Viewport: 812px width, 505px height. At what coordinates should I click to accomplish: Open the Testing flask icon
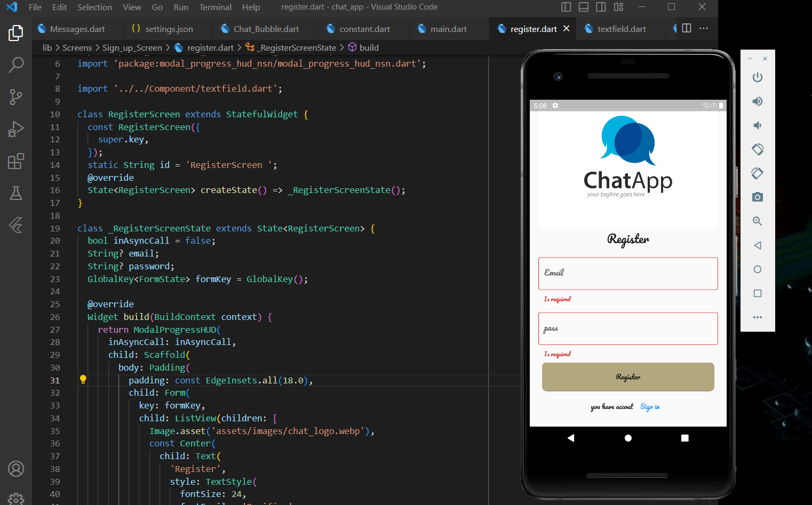click(x=16, y=193)
